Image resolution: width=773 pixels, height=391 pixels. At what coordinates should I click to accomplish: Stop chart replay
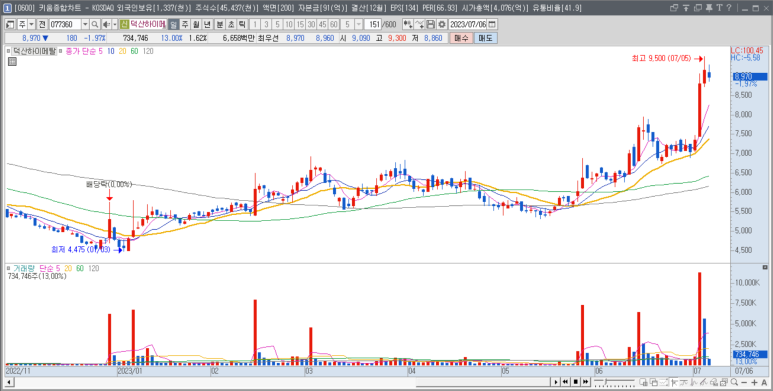575,382
